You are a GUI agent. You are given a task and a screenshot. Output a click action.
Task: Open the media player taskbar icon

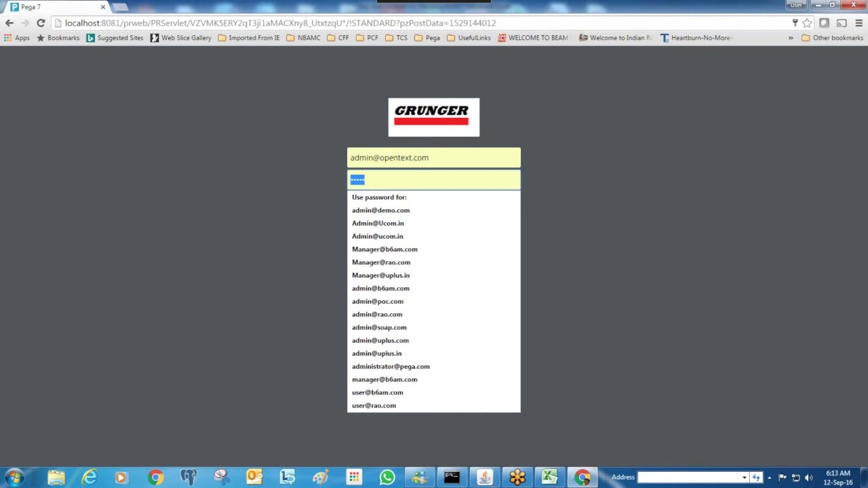click(122, 477)
